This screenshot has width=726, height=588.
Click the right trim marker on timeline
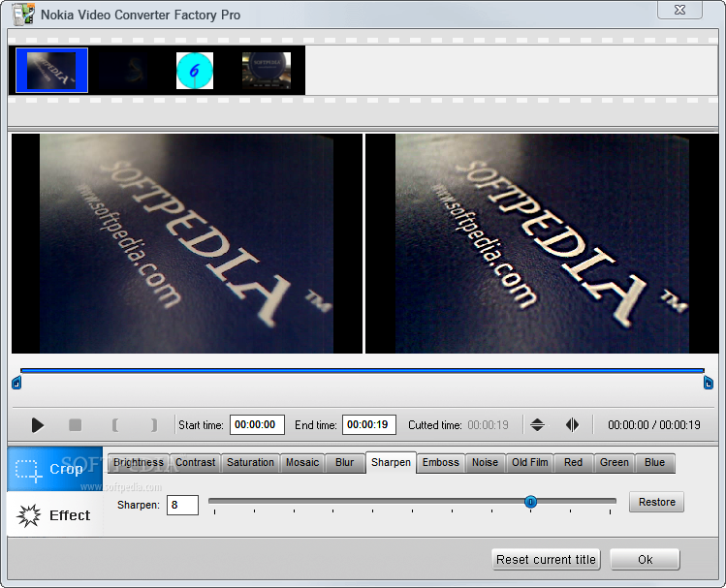coord(708,383)
